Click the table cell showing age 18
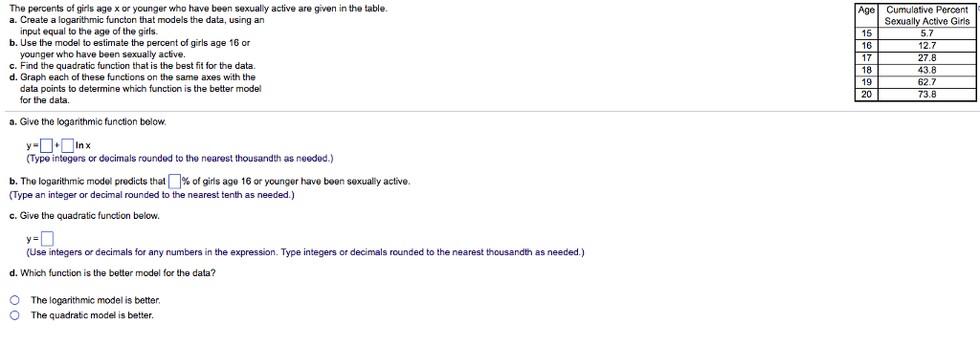 pos(866,70)
